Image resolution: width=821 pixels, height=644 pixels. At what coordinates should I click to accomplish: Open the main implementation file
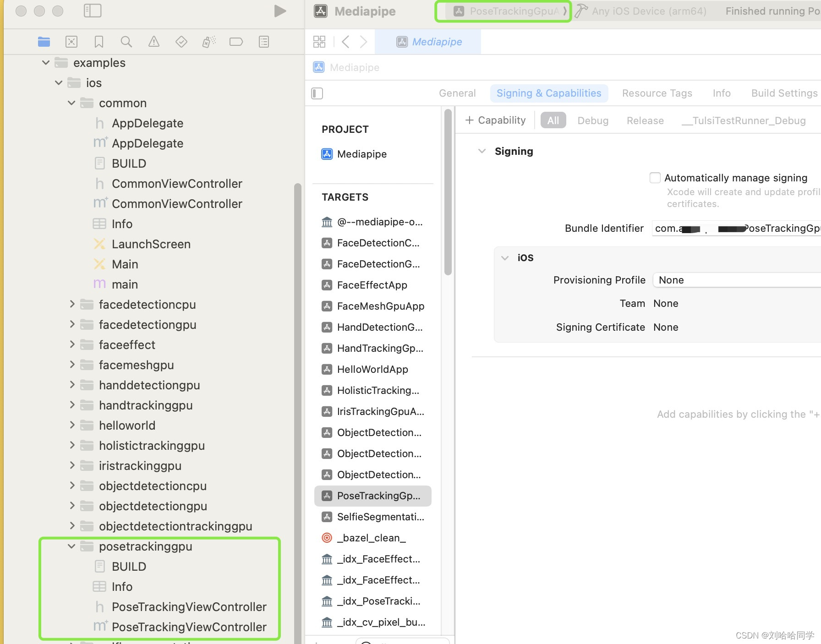click(x=116, y=284)
